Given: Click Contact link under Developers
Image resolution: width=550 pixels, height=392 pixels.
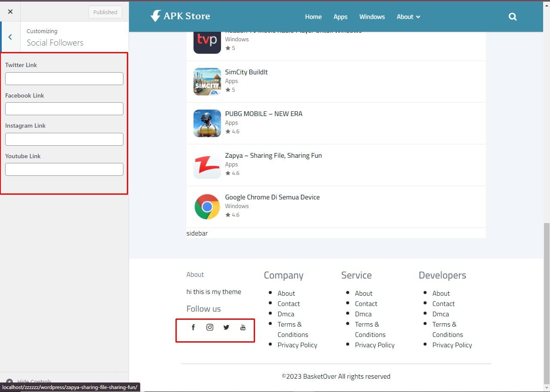Looking at the screenshot, I should click(x=443, y=304).
